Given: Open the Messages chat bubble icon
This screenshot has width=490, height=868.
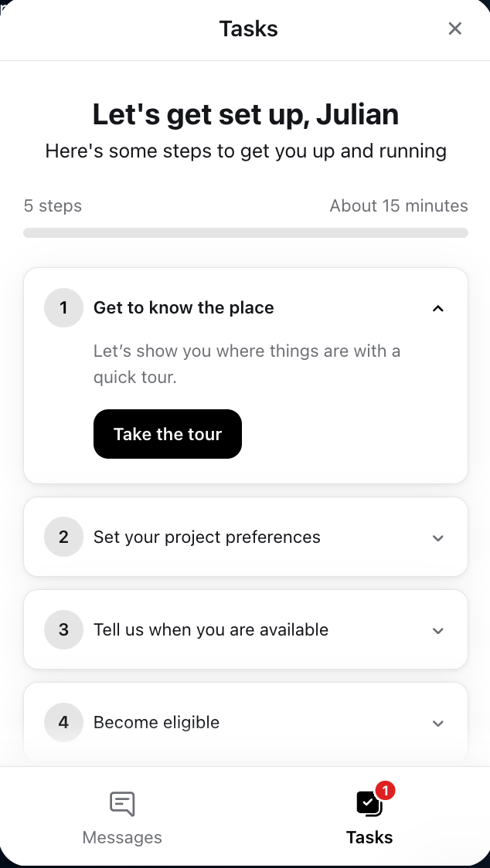Looking at the screenshot, I should [122, 804].
